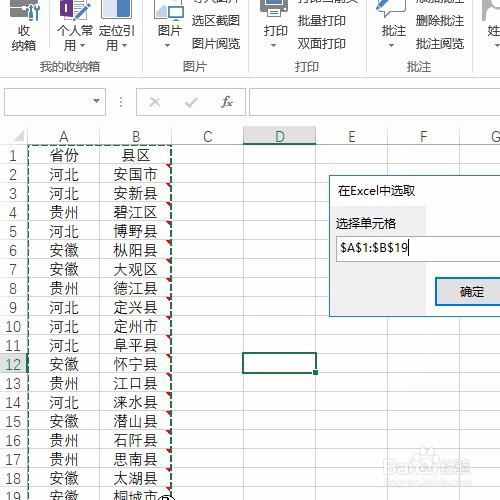Click the fx insert function icon
The height and width of the screenshot is (500, 500).
tap(227, 102)
